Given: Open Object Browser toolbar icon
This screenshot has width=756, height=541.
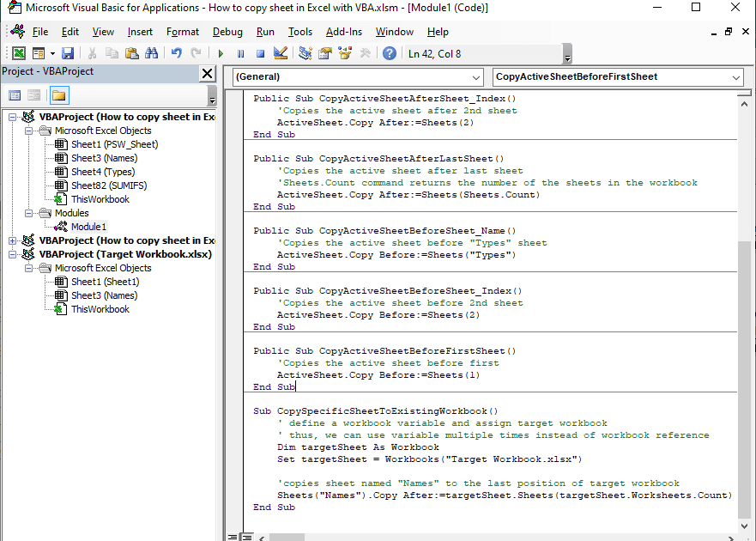Looking at the screenshot, I should point(345,53).
